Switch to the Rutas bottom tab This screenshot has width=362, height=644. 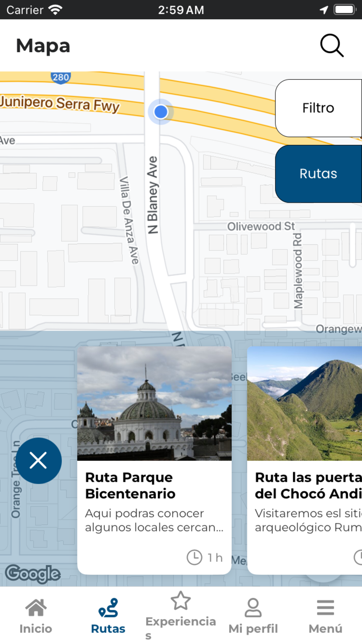[108, 616]
